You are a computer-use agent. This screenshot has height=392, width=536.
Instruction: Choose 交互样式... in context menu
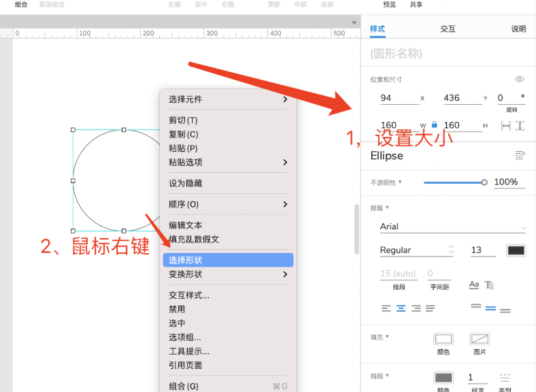228,295
